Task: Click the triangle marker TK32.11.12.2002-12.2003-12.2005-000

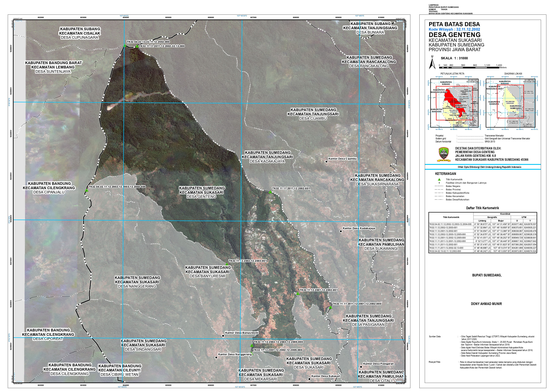Action: click(252, 345)
